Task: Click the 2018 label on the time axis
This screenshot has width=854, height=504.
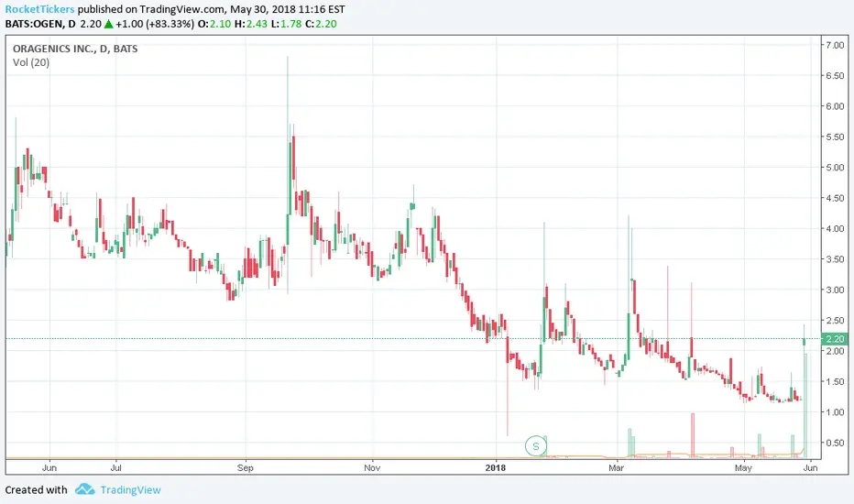Action: pyautogui.click(x=496, y=467)
